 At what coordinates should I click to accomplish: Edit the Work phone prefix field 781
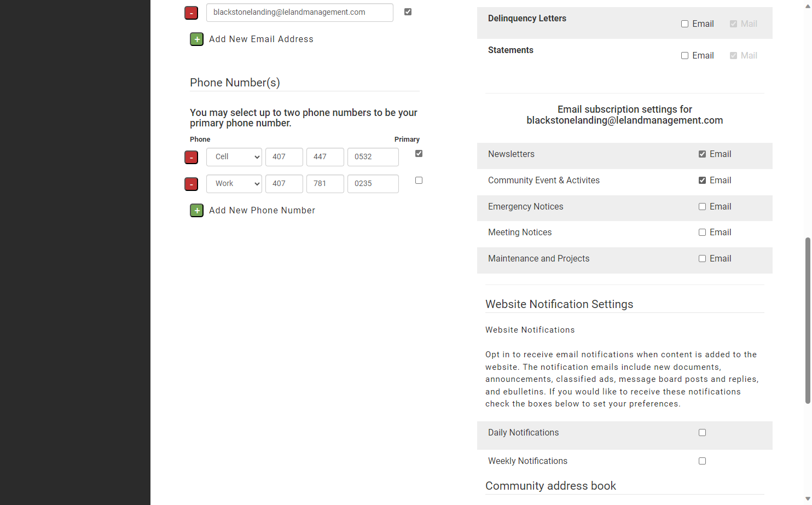(325, 184)
